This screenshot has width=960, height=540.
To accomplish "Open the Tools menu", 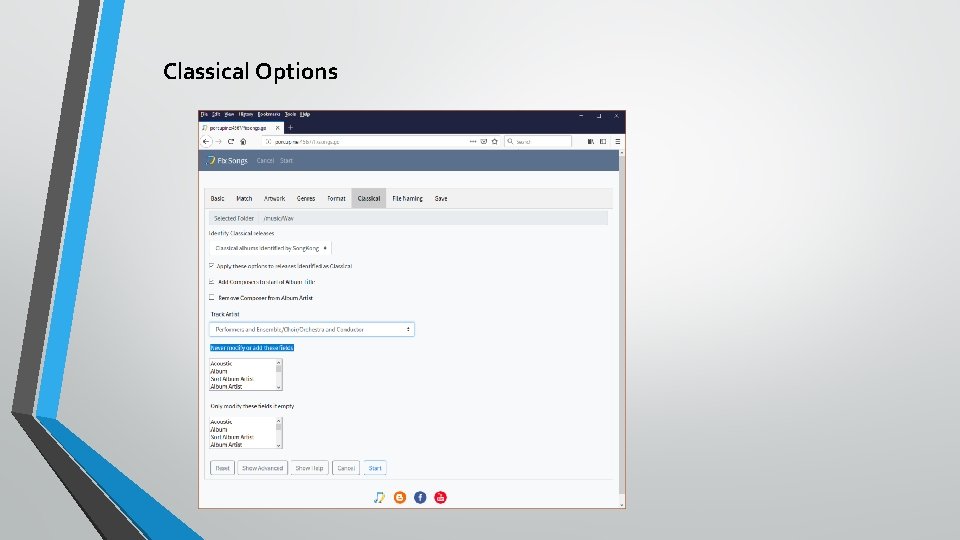I will [x=290, y=114].
